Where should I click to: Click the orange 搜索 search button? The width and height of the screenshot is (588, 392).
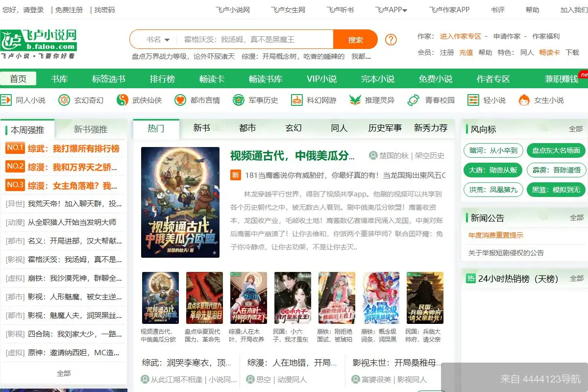[x=355, y=38]
